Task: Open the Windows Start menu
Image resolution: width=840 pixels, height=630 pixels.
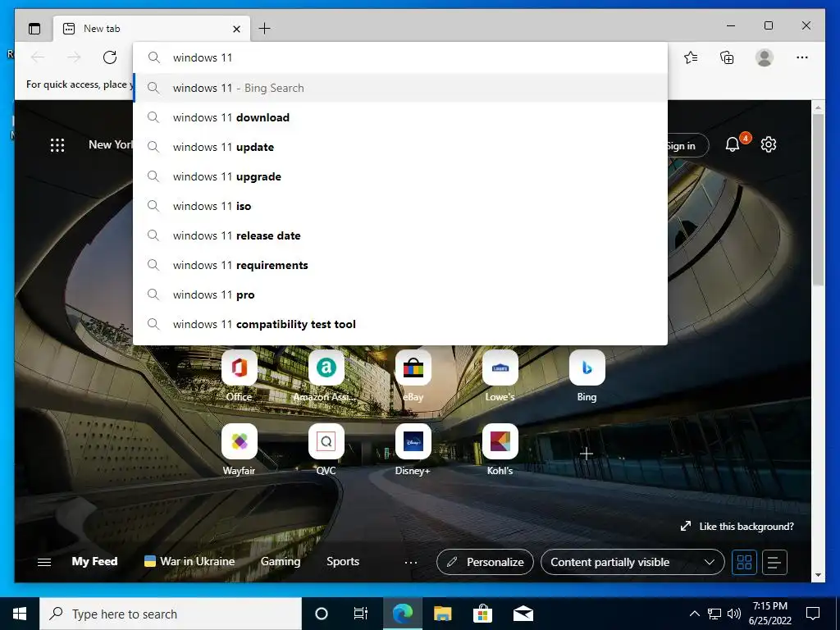Action: pos(20,614)
